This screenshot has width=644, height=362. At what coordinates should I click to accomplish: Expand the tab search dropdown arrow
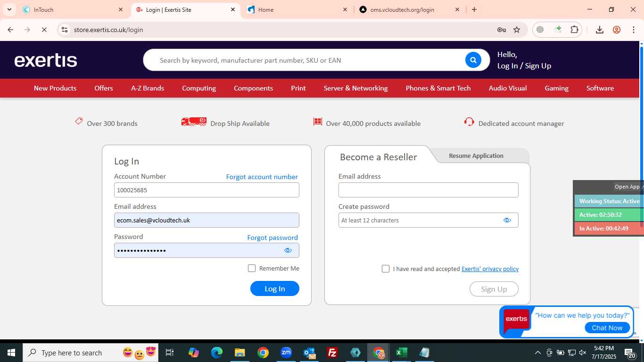tap(9, 9)
